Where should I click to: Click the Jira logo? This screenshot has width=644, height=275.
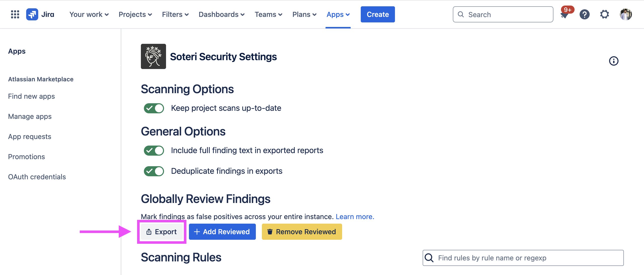(x=40, y=14)
